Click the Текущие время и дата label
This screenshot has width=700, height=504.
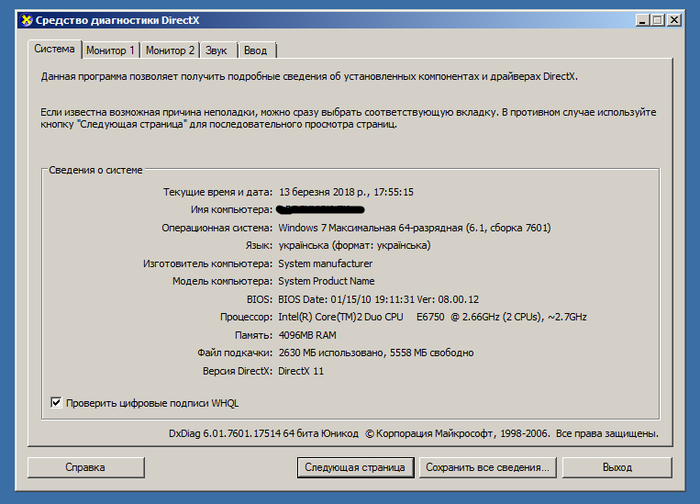218,192
